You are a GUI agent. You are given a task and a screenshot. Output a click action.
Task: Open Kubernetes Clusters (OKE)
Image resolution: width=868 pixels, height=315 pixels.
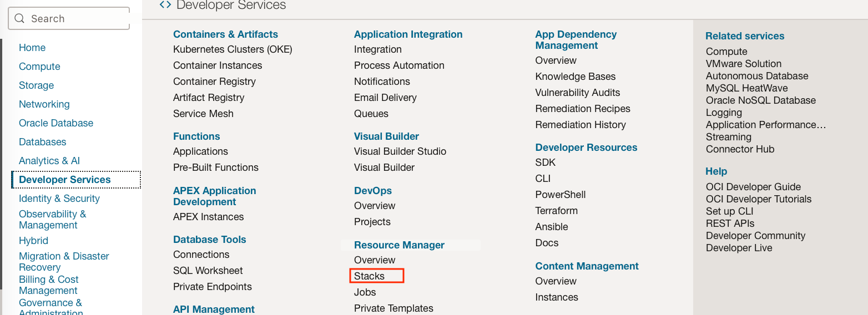click(233, 49)
